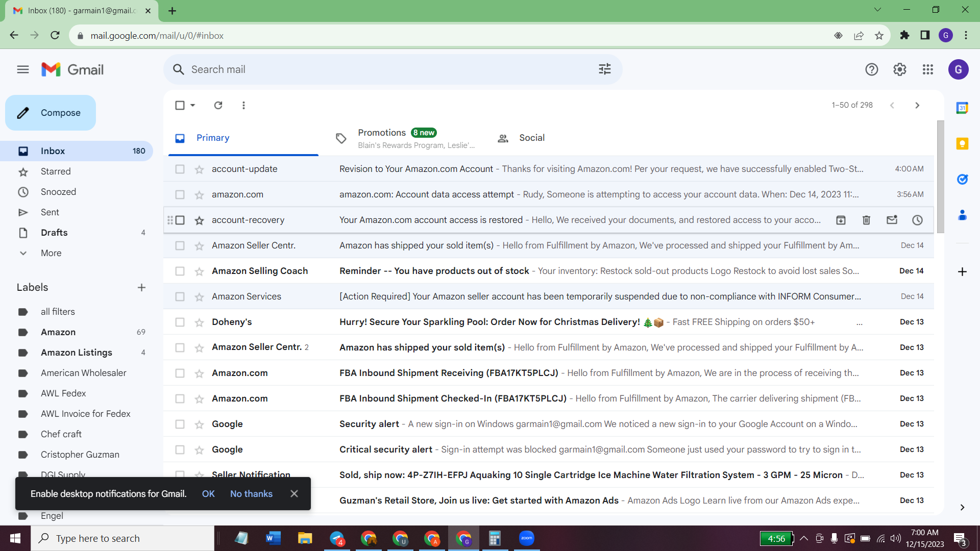Switch to the Primary tab

[243, 138]
